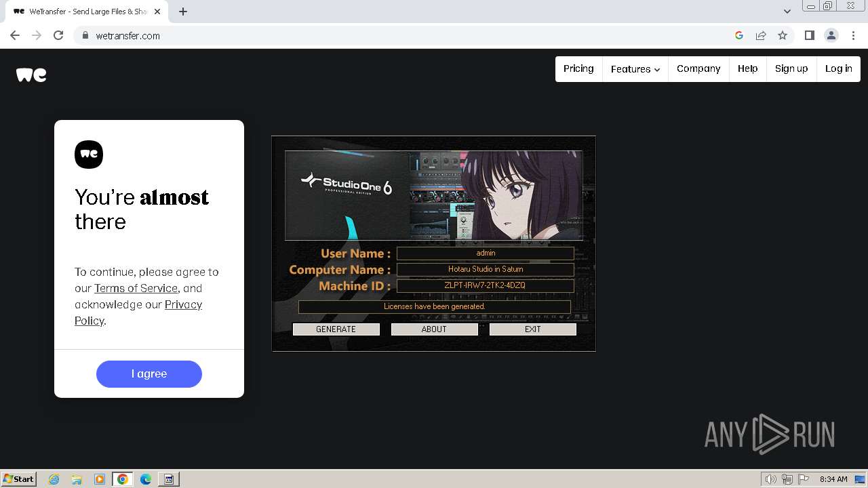The width and height of the screenshot is (868, 488).
Task: Click the GENERATE button in the keygen
Action: click(336, 329)
